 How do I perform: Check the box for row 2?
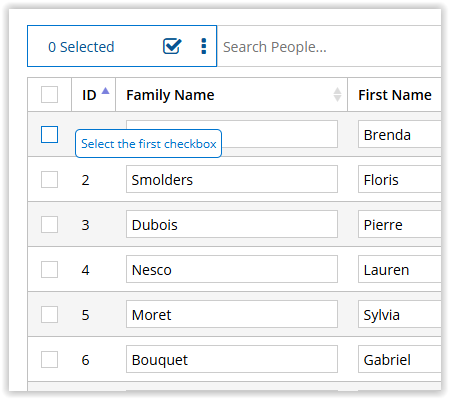[49, 179]
